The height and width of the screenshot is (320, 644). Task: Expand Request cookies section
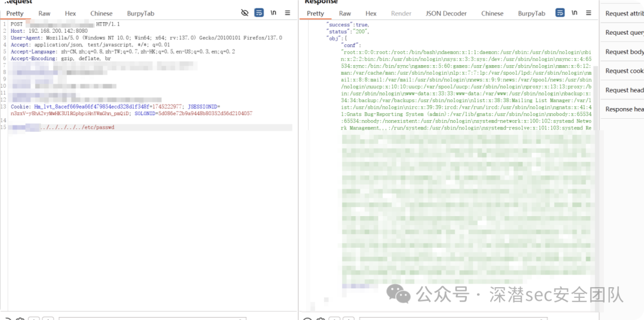622,70
